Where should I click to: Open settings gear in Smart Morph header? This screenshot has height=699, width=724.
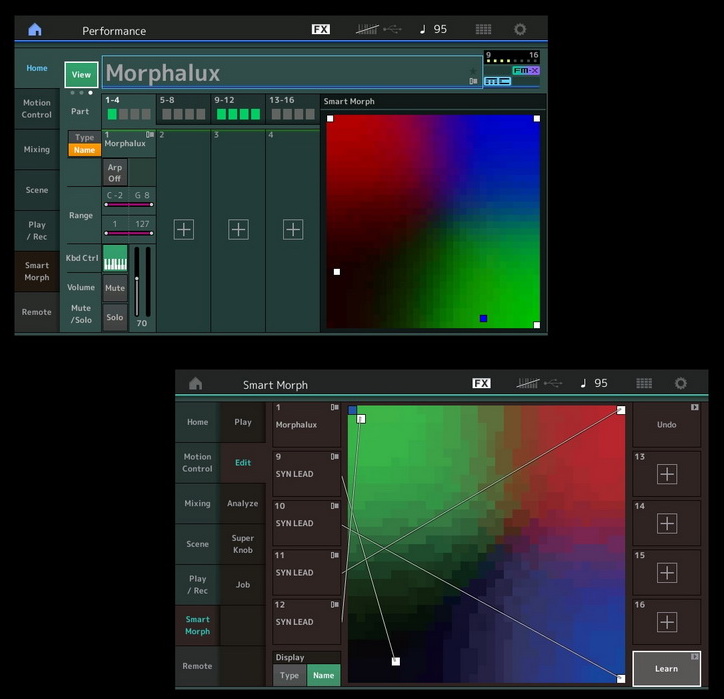[x=681, y=383]
